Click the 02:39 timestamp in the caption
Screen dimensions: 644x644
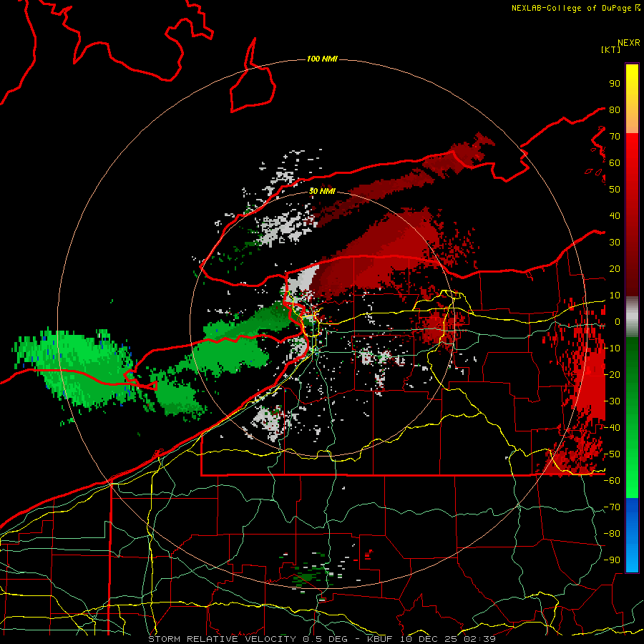pos(479,639)
